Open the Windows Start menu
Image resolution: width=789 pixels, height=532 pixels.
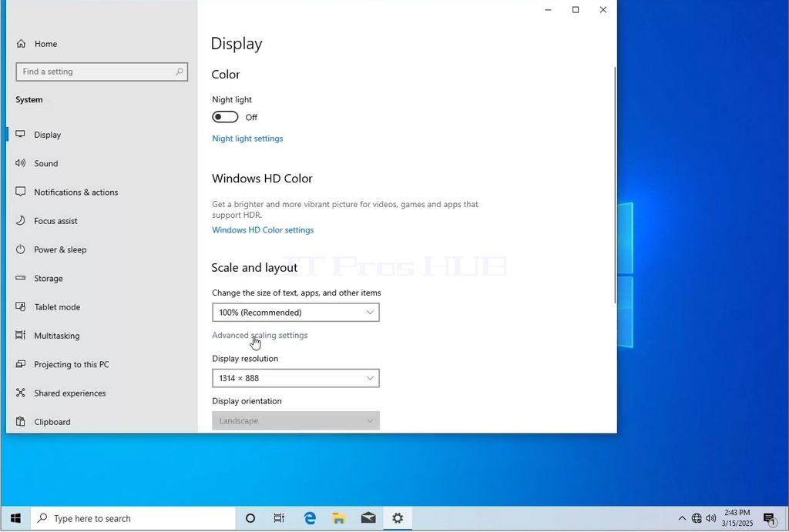click(x=15, y=518)
